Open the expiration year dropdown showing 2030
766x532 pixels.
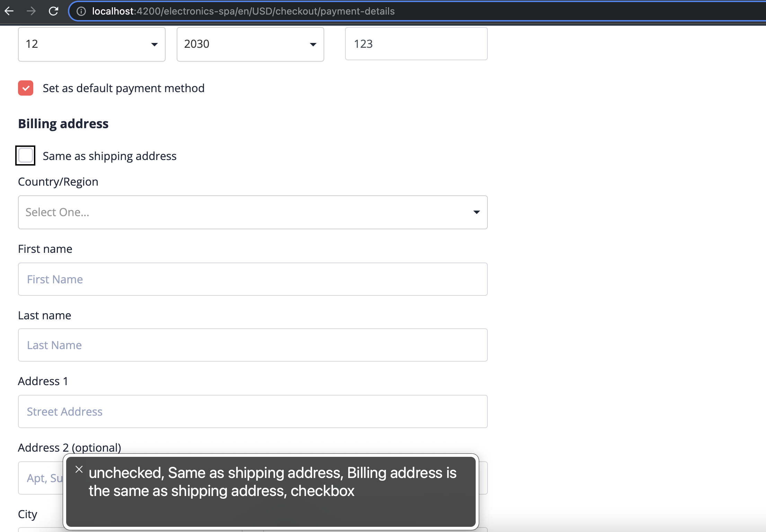[250, 44]
